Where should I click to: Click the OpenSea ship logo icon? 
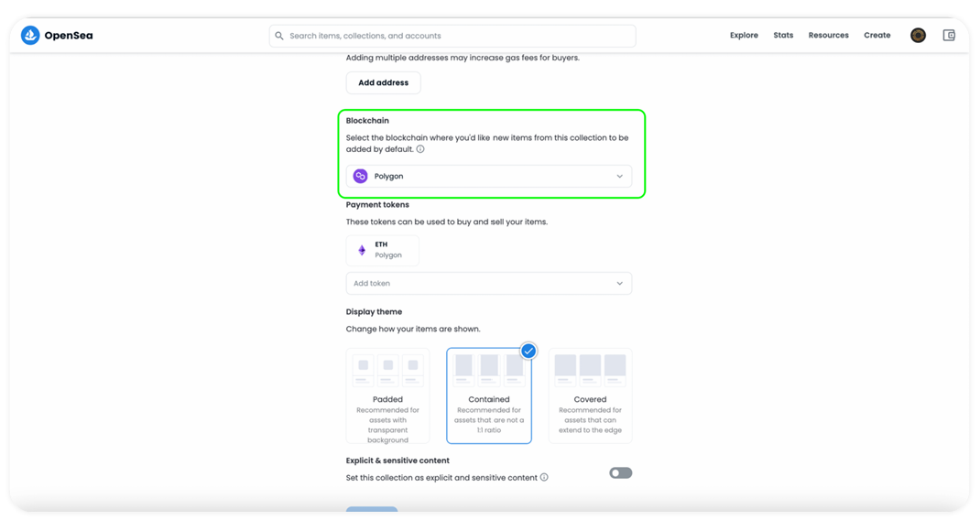pos(30,36)
